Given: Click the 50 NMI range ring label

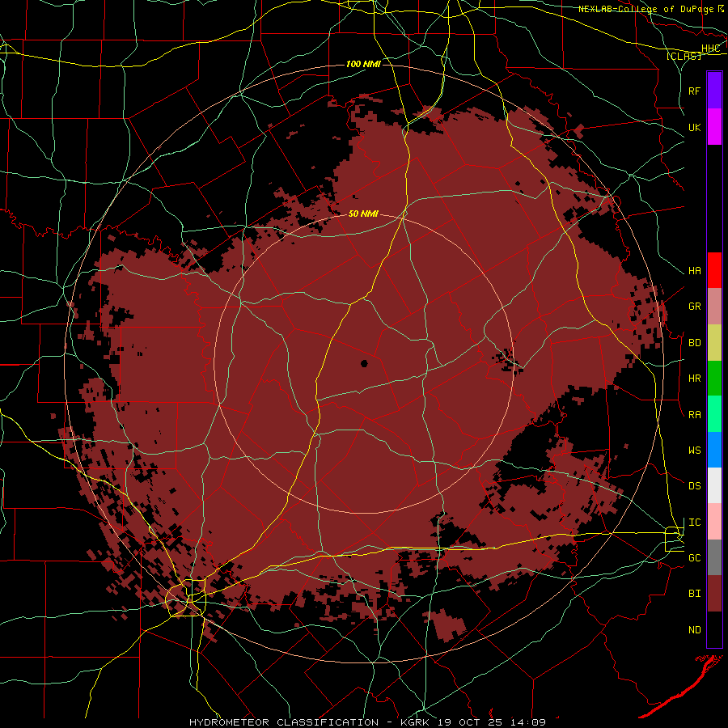Looking at the screenshot, I should tap(363, 214).
